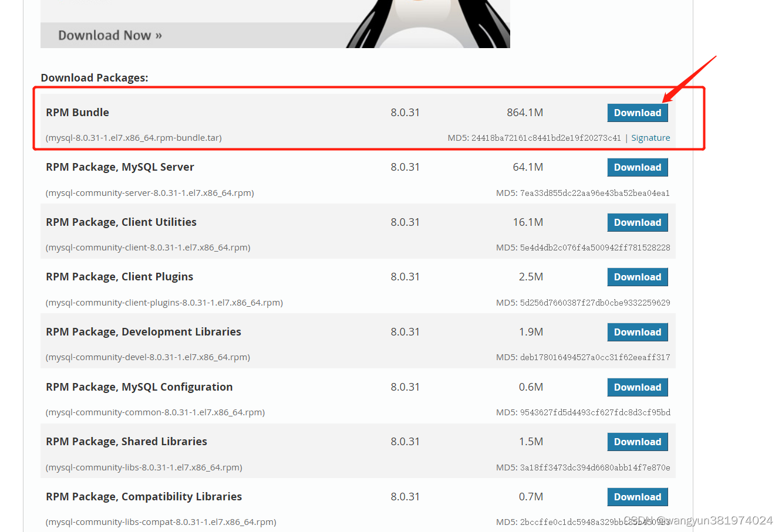Download RPM Package, MySQL Configuration
782x532 pixels.
coord(638,387)
